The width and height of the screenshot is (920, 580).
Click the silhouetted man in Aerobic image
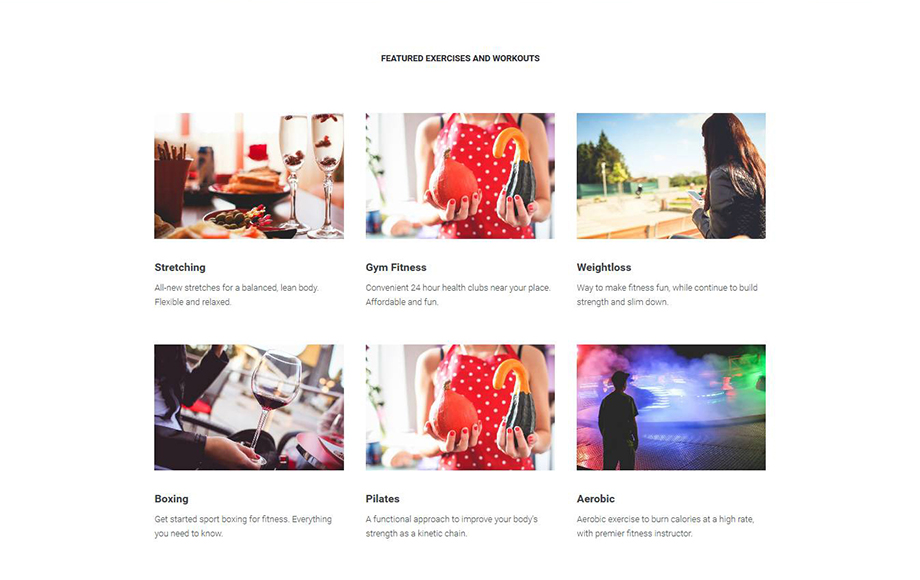[x=618, y=420]
